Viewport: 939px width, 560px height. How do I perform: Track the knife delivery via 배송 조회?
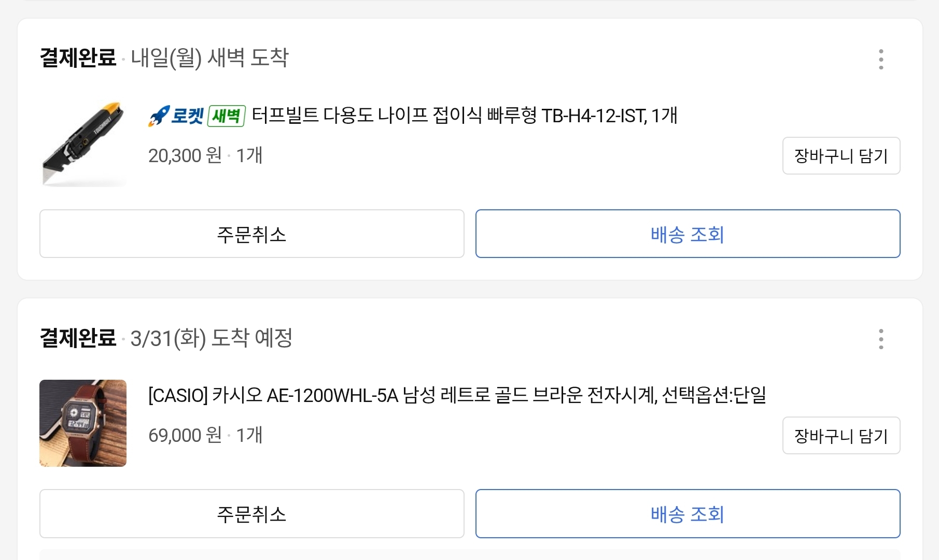point(688,234)
